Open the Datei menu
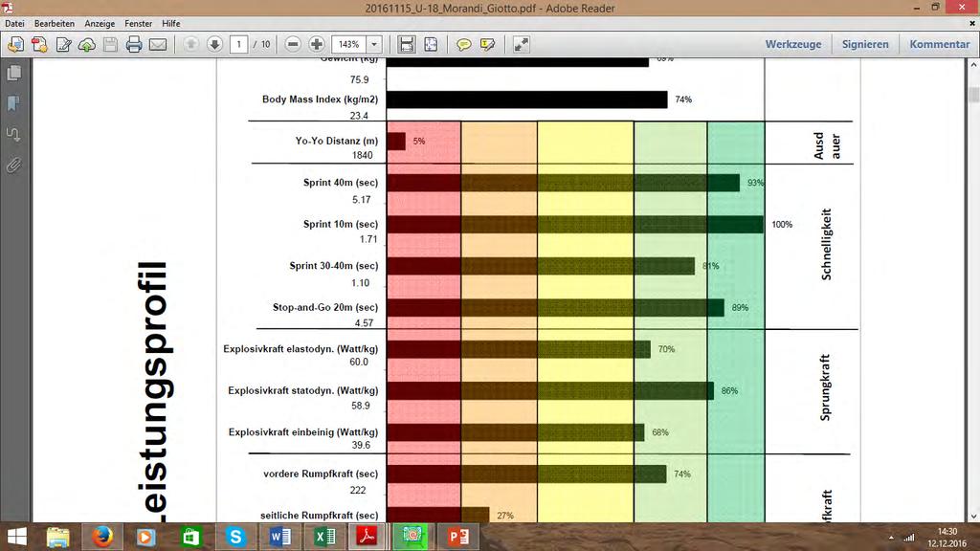This screenshot has width=980, height=551. (14, 23)
